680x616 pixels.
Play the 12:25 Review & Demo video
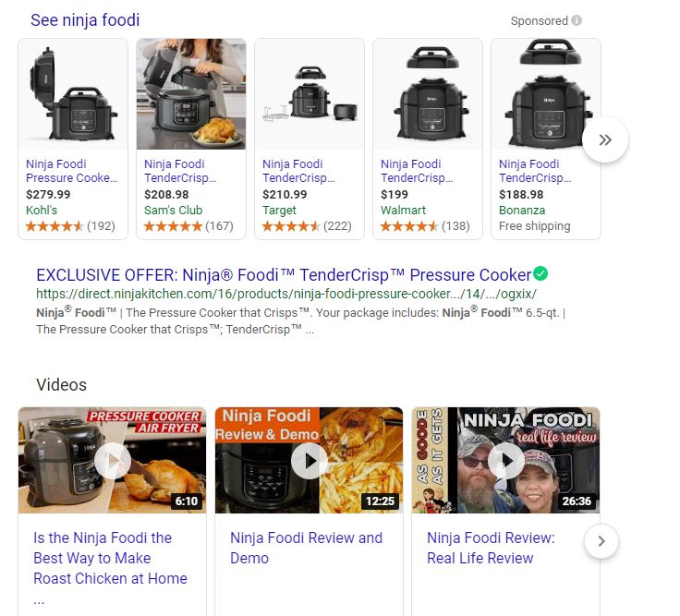[x=309, y=460]
